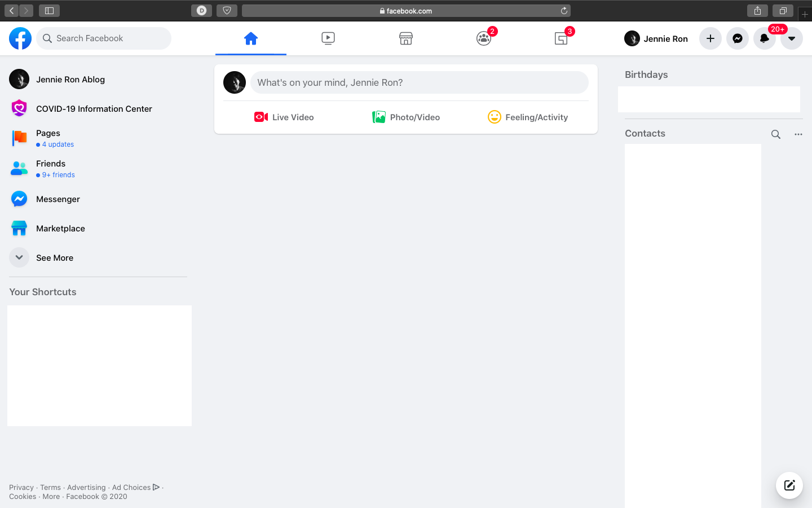Click What's on your mind field
Viewport: 812px width, 508px height.
pos(420,82)
